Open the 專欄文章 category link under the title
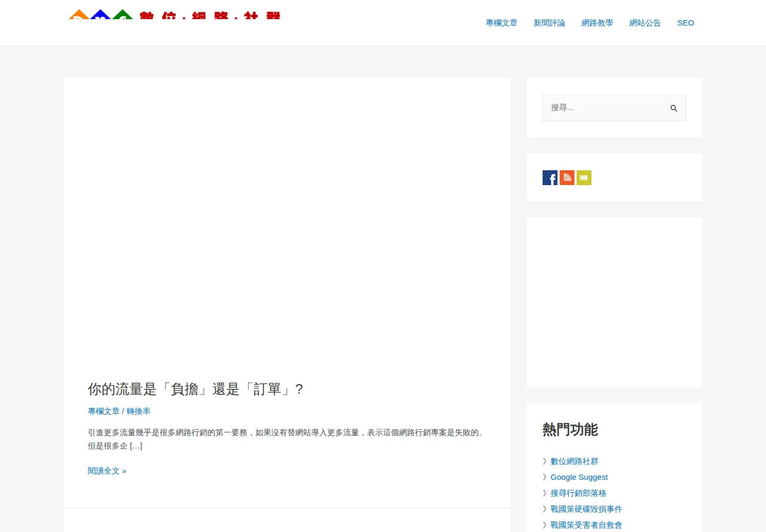 [x=104, y=411]
